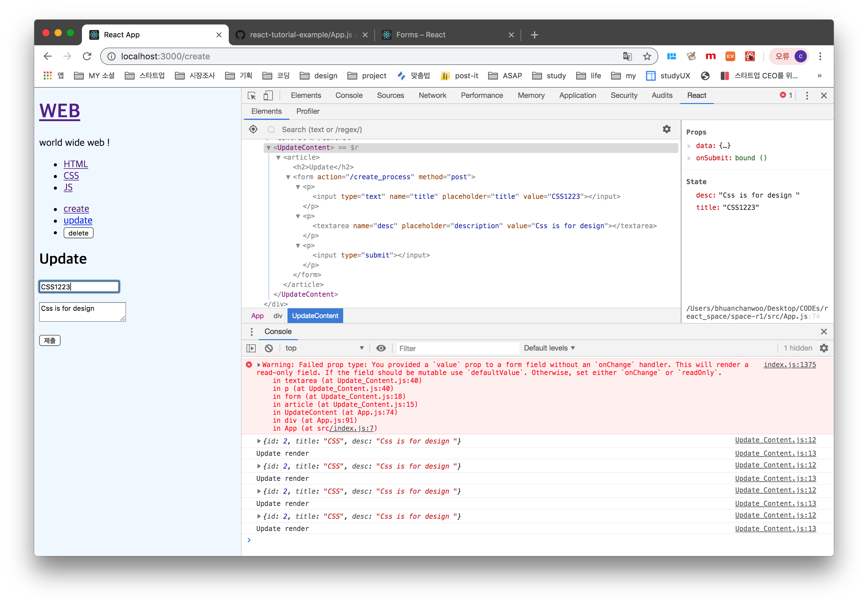Image resolution: width=868 pixels, height=605 pixels.
Task: Clear the console with the ban icon
Action: pos(269,348)
